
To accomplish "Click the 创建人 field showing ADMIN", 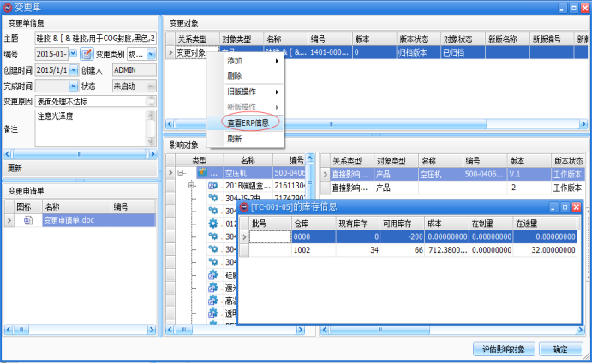I will pyautogui.click(x=135, y=70).
